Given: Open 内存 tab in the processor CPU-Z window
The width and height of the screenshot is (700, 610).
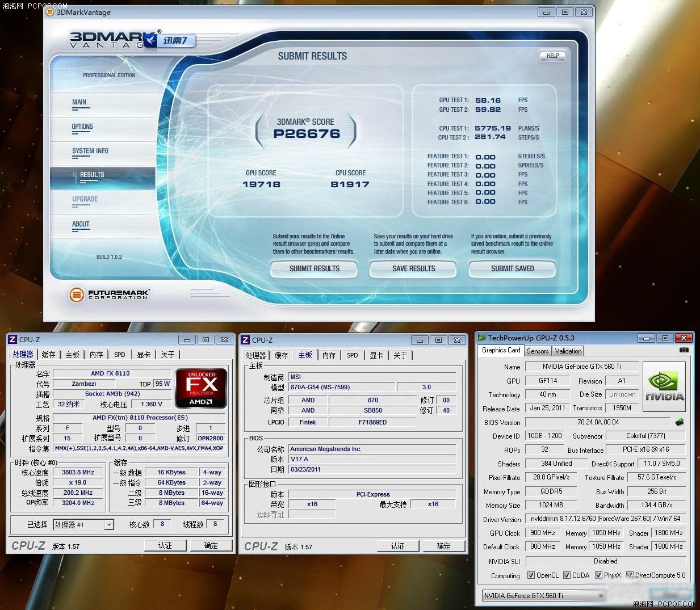Looking at the screenshot, I should (97, 355).
